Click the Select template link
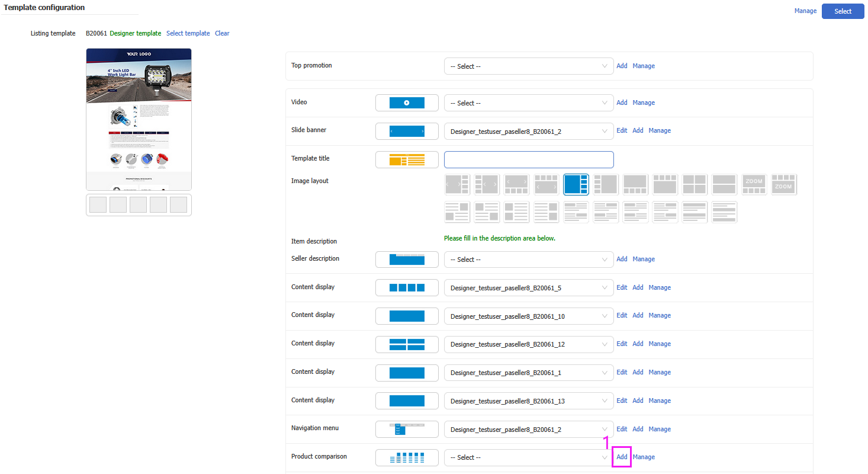The height and width of the screenshot is (474, 868). coord(188,33)
